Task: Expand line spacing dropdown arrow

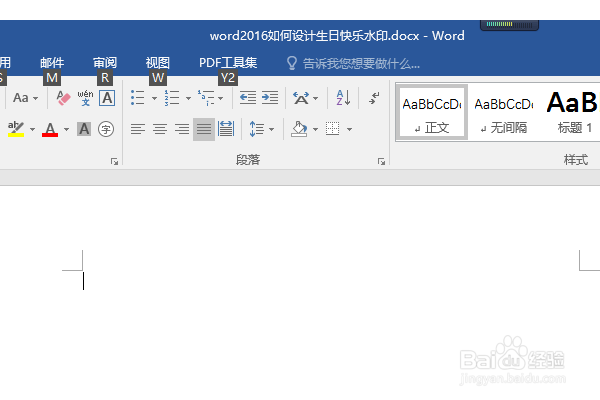Action: point(272,129)
